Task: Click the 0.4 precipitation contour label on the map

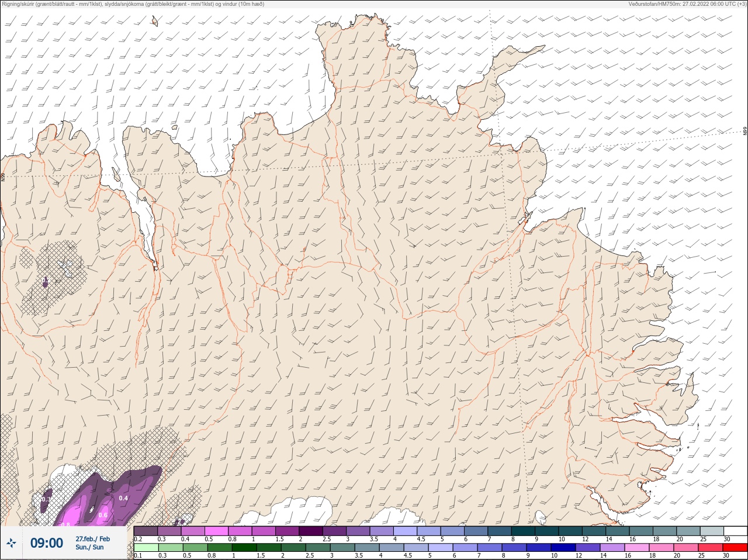Action: click(x=123, y=498)
